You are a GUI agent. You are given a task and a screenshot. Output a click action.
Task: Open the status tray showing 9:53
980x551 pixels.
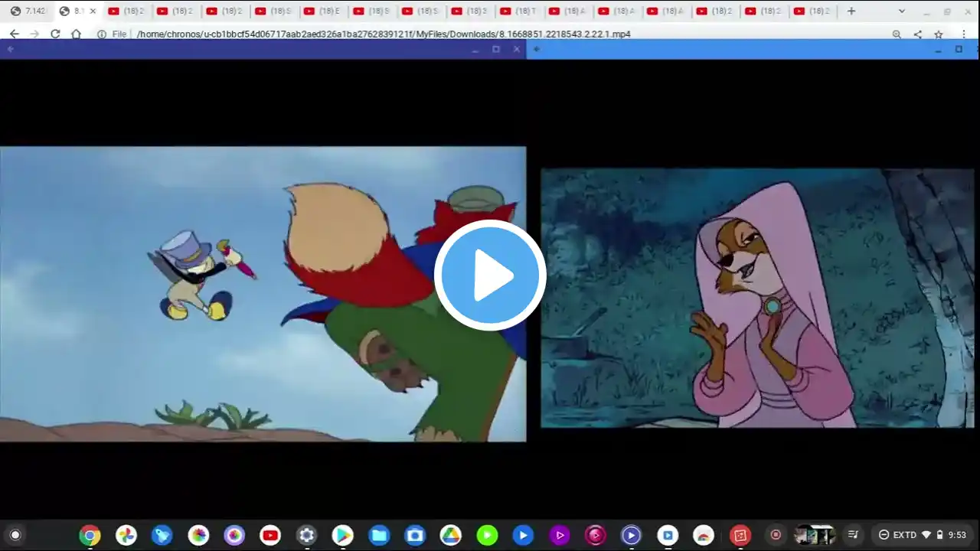(923, 535)
